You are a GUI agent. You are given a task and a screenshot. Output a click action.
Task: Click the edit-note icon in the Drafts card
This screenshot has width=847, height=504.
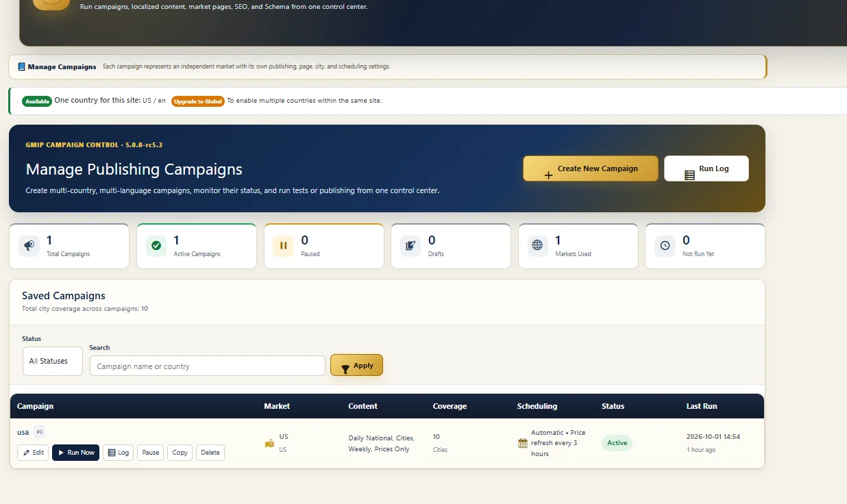click(410, 245)
